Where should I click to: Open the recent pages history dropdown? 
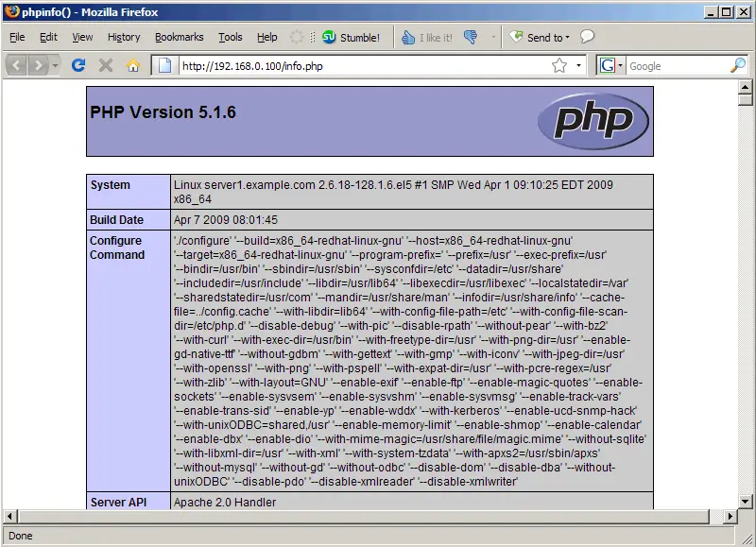[55, 65]
